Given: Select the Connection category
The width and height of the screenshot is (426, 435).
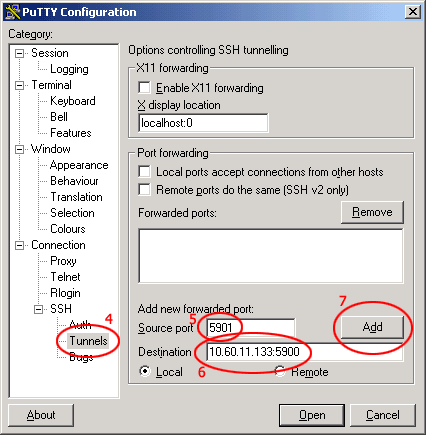Looking at the screenshot, I should pyautogui.click(x=58, y=245).
